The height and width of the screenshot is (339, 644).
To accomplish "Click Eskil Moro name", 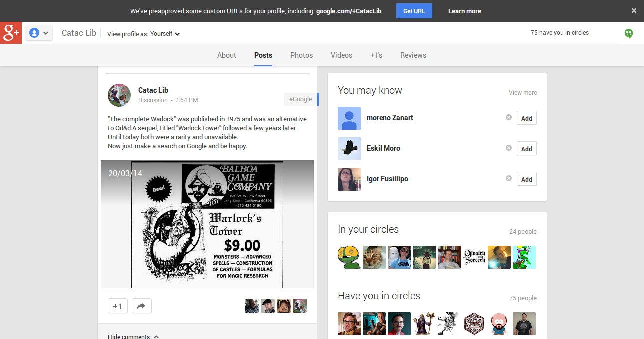I will [383, 148].
